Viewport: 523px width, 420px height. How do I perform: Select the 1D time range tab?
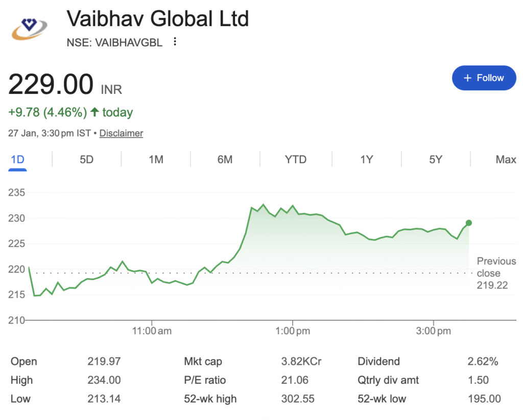[17, 160]
